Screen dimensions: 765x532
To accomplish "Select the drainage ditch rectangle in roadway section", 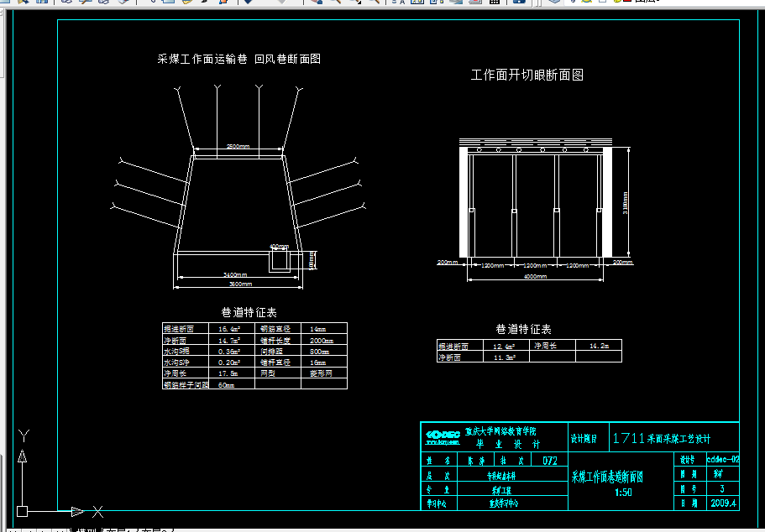I will (x=280, y=260).
